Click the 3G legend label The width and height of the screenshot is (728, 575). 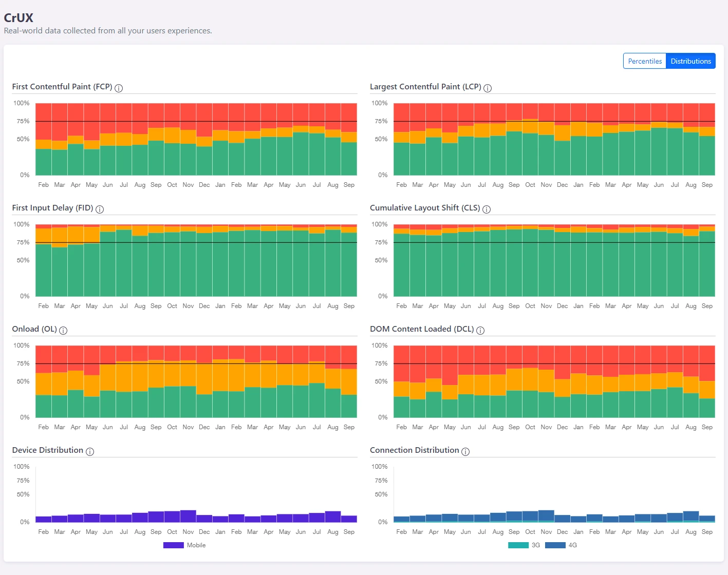coord(536,545)
